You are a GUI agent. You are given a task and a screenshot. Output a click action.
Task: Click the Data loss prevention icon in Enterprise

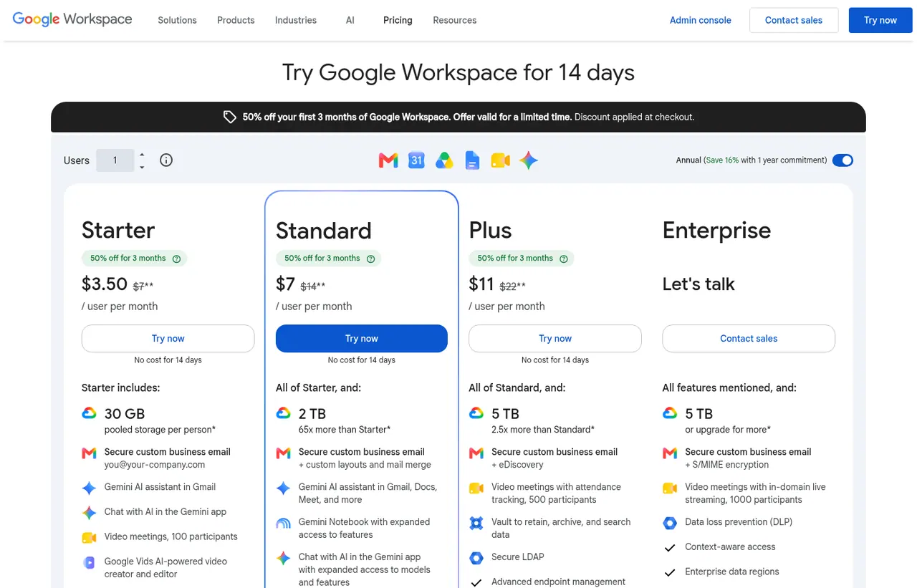670,523
